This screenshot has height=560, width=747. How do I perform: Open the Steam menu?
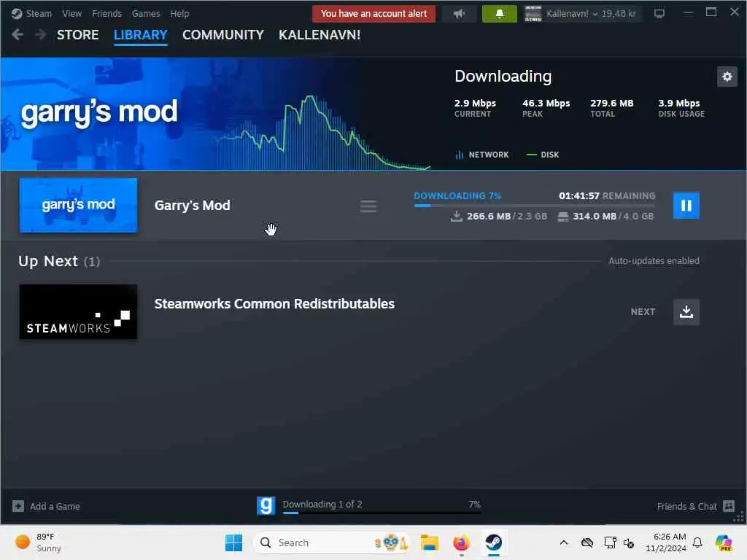click(x=39, y=14)
